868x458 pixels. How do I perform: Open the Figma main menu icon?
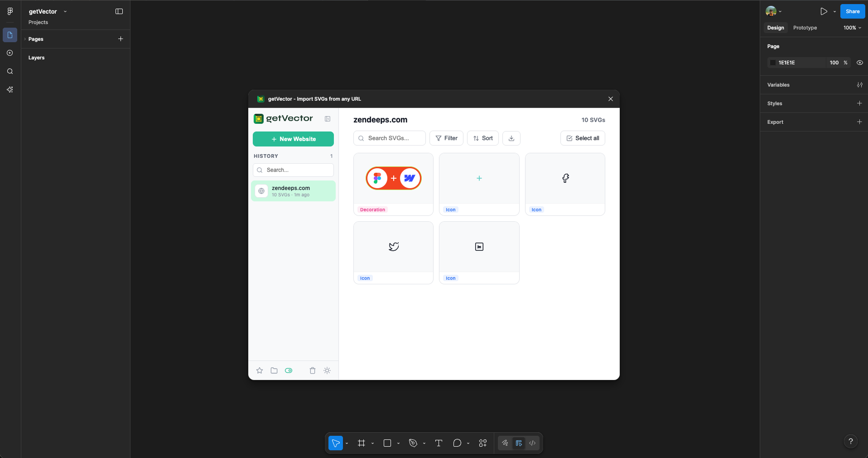point(10,11)
